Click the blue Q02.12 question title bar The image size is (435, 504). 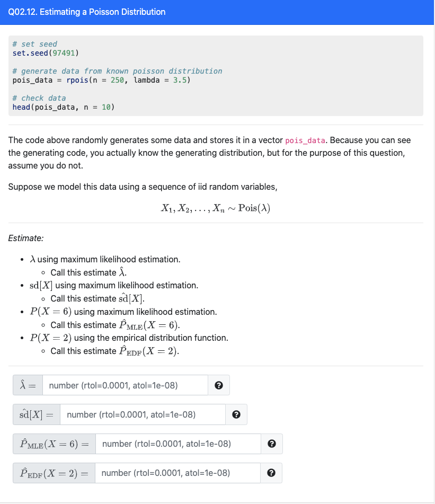coord(217,11)
